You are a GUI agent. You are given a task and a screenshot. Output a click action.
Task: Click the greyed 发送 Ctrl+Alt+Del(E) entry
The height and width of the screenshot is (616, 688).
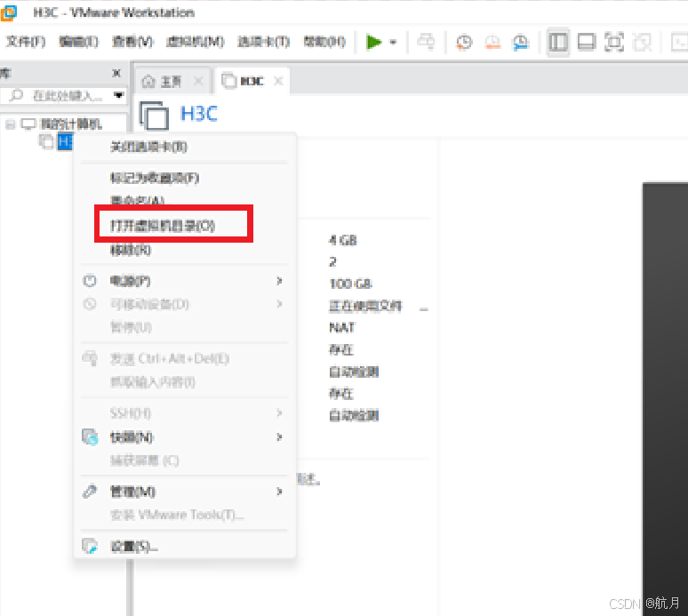[x=185, y=358]
